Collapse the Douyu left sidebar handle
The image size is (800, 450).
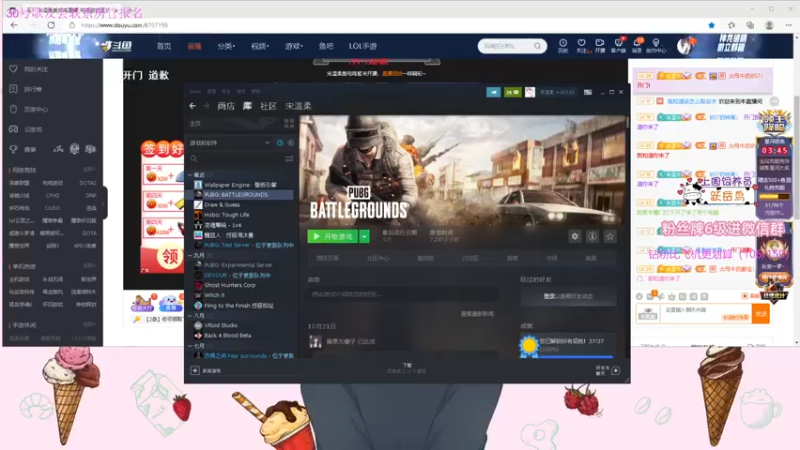104,203
